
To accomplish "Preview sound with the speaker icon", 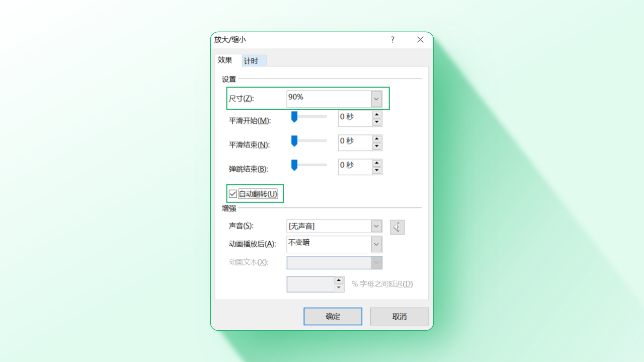I will (x=397, y=227).
